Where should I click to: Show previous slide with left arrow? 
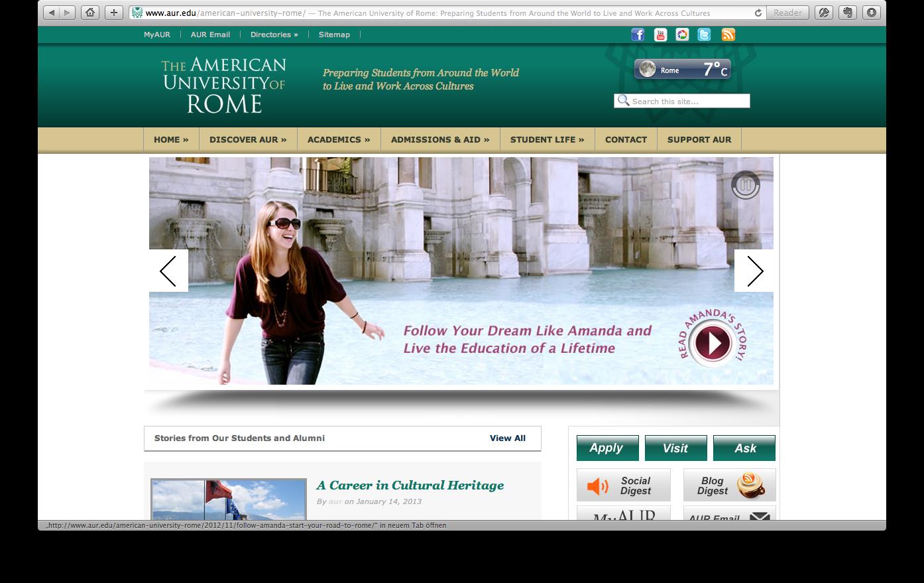pyautogui.click(x=168, y=271)
